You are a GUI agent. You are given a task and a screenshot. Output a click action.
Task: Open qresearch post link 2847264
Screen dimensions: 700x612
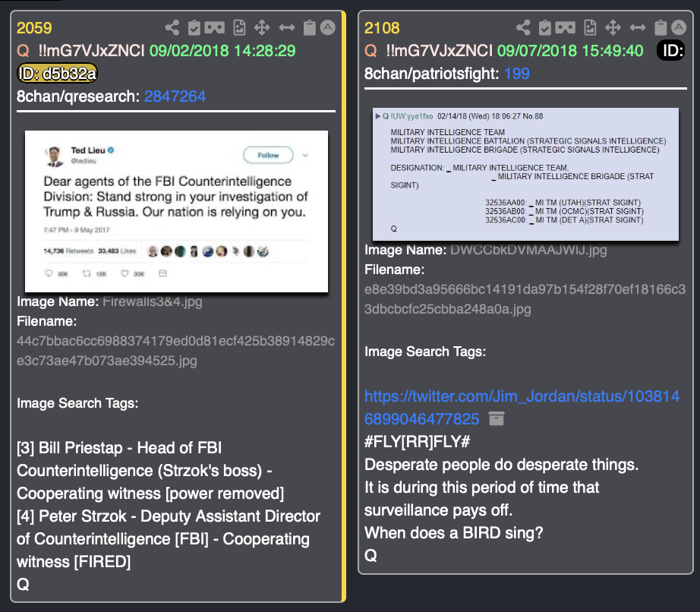(175, 96)
